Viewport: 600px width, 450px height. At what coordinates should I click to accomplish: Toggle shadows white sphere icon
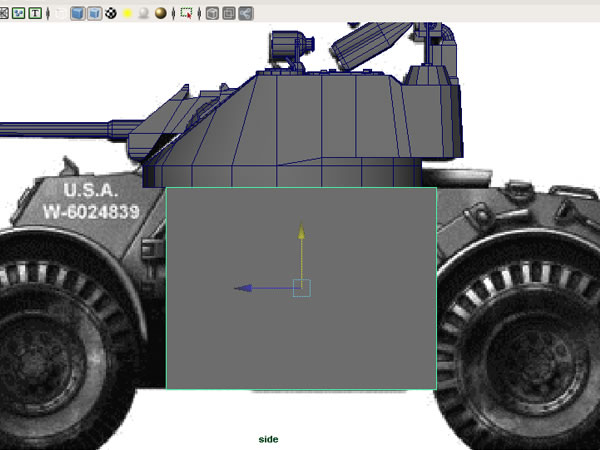coord(143,14)
